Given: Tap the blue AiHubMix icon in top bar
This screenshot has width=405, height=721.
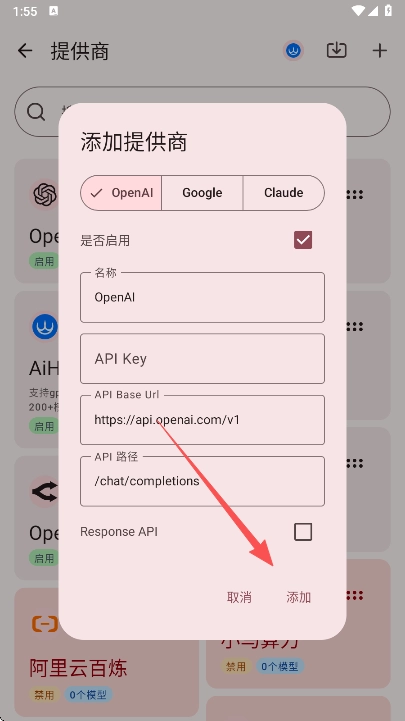Looking at the screenshot, I should tap(293, 51).
